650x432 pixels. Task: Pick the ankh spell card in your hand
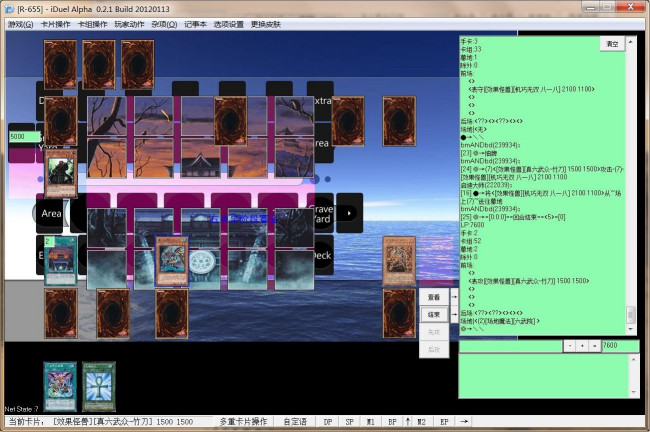coord(99,386)
